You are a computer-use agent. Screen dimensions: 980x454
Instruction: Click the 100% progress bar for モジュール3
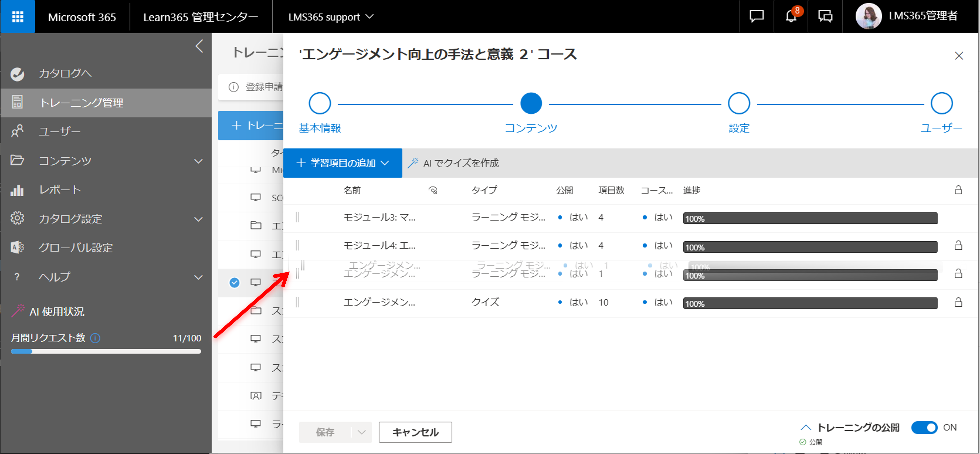pyautogui.click(x=810, y=219)
